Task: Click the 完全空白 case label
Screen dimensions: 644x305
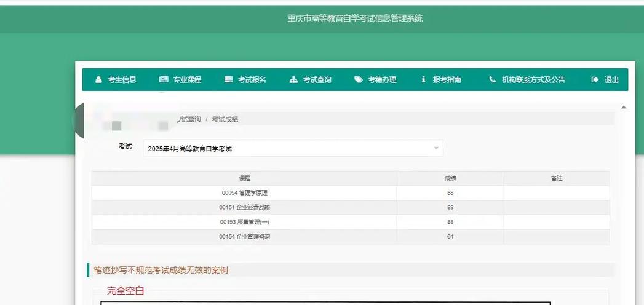Action: (x=125, y=291)
